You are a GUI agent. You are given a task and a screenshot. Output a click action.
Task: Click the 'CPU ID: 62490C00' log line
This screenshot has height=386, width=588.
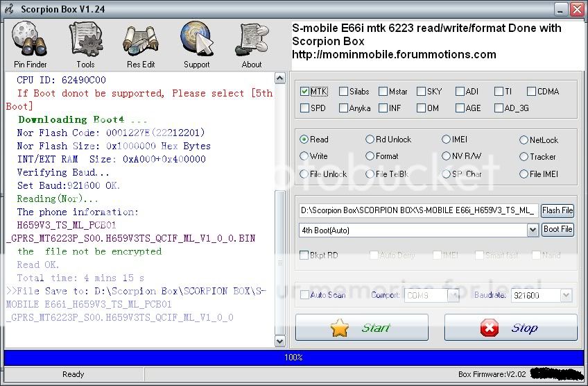[x=61, y=80]
